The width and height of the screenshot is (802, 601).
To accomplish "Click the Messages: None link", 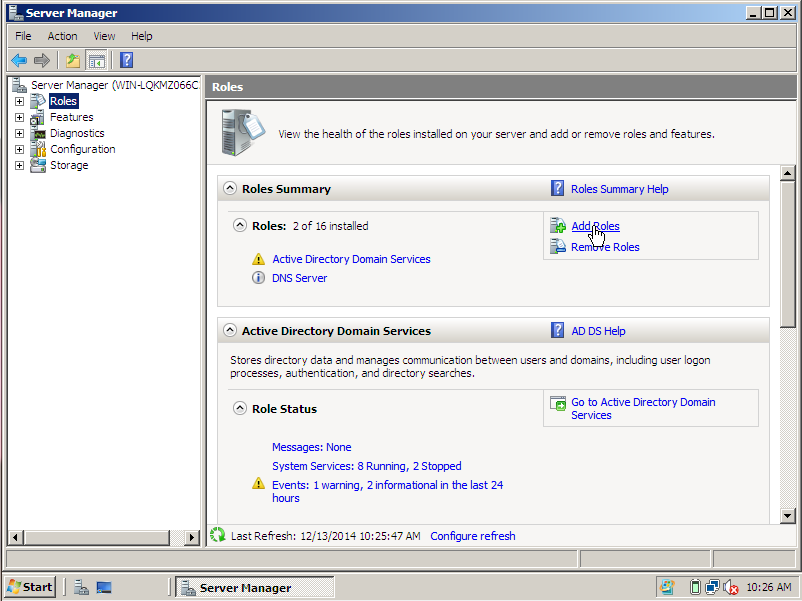I will pos(311,447).
